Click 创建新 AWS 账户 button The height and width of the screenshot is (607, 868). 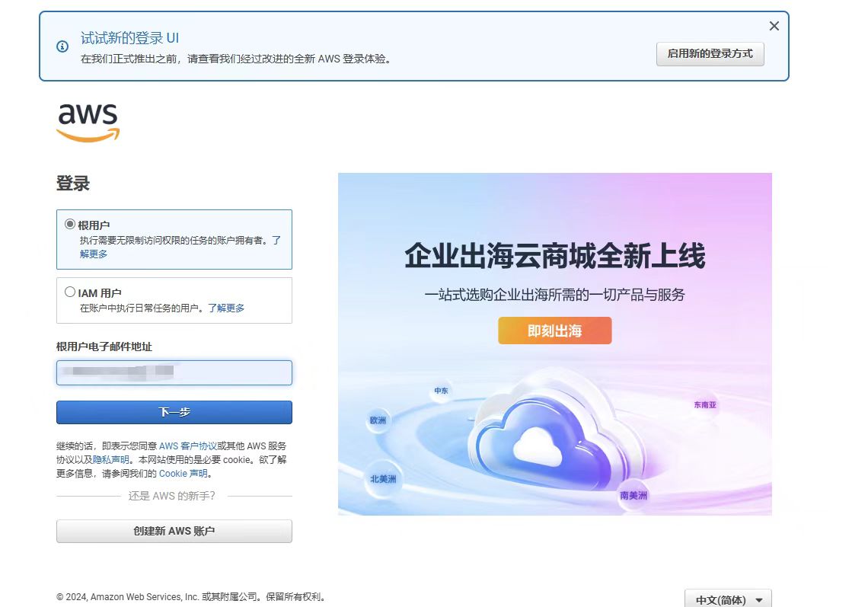pyautogui.click(x=174, y=531)
